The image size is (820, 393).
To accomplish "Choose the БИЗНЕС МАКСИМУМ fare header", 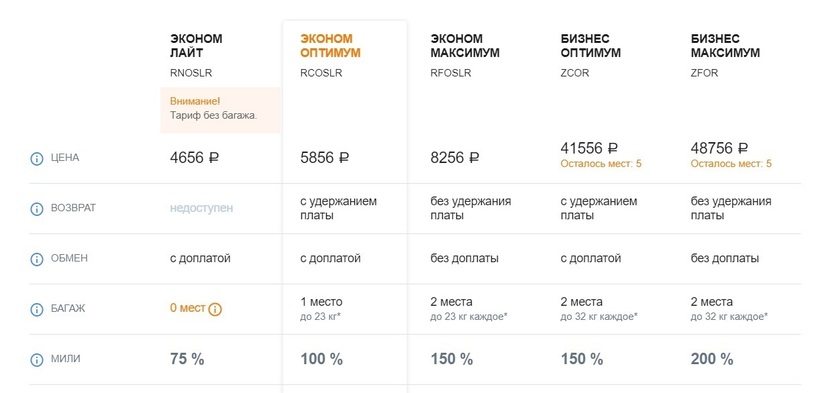I will point(725,46).
